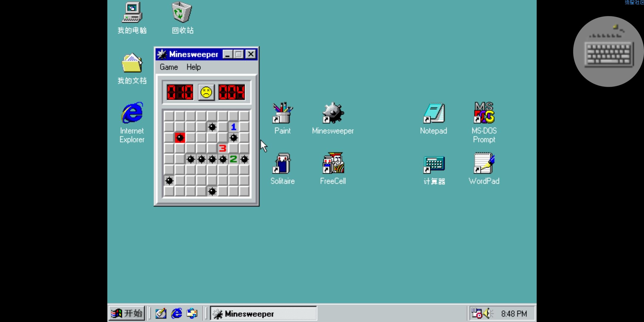Click the Outlook Express quick launch icon
Image resolution: width=644 pixels, height=322 pixels.
(192, 313)
